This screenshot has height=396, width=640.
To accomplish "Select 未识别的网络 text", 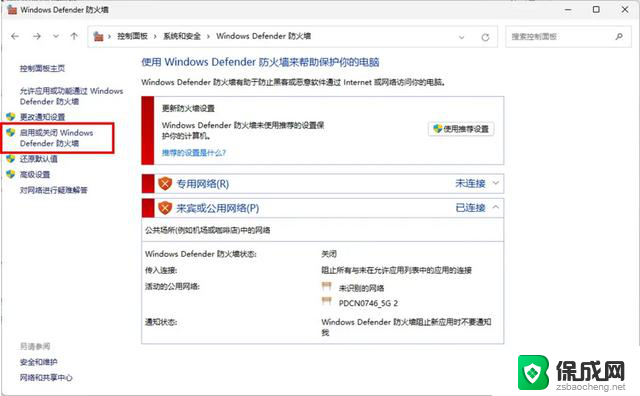I will click(x=361, y=288).
